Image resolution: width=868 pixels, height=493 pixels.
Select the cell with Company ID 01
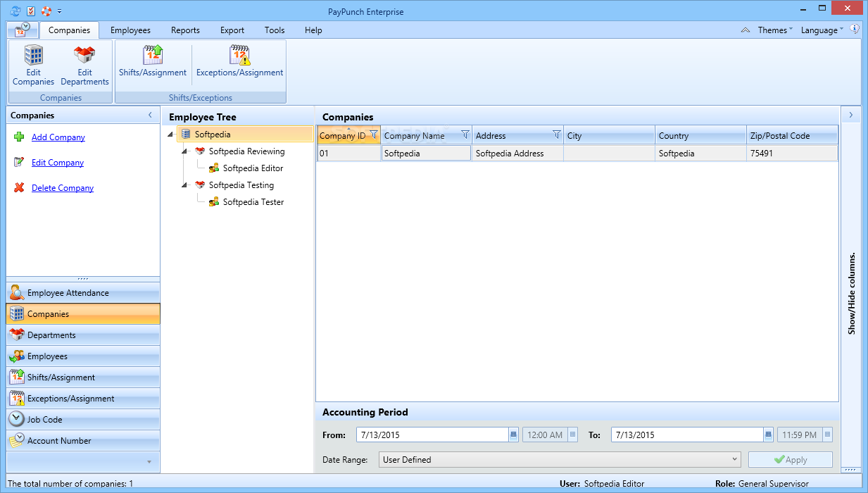(x=349, y=154)
